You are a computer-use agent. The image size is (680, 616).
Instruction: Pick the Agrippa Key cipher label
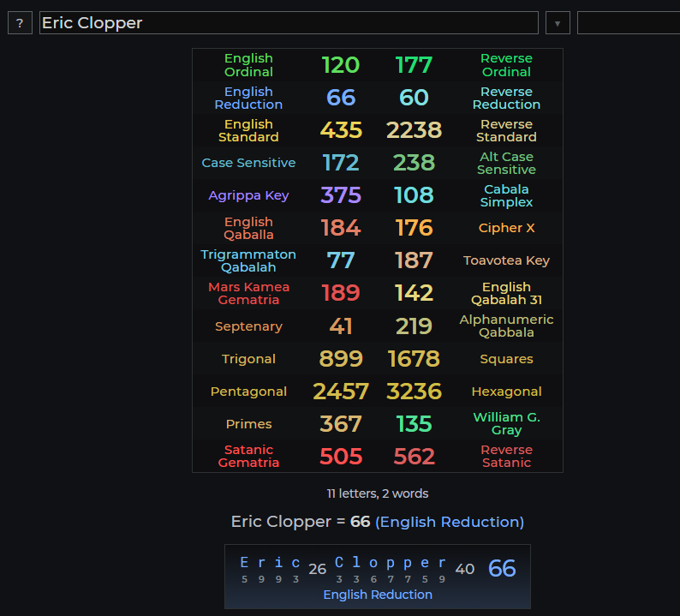[x=248, y=195]
